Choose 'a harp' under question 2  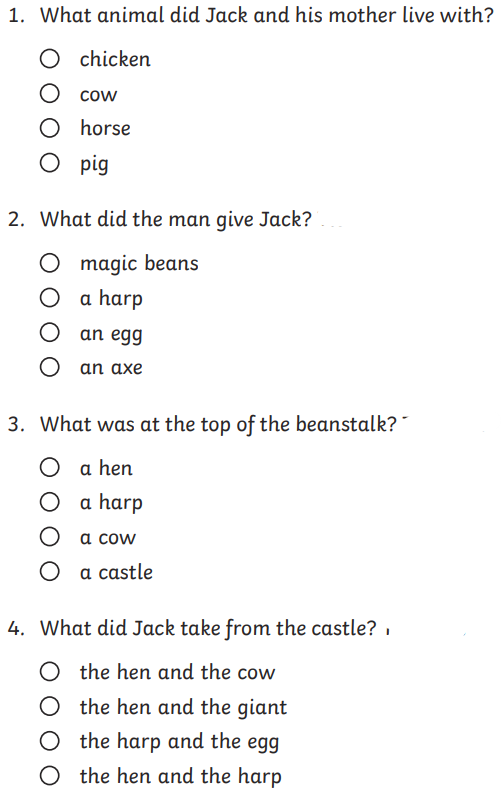tap(50, 298)
